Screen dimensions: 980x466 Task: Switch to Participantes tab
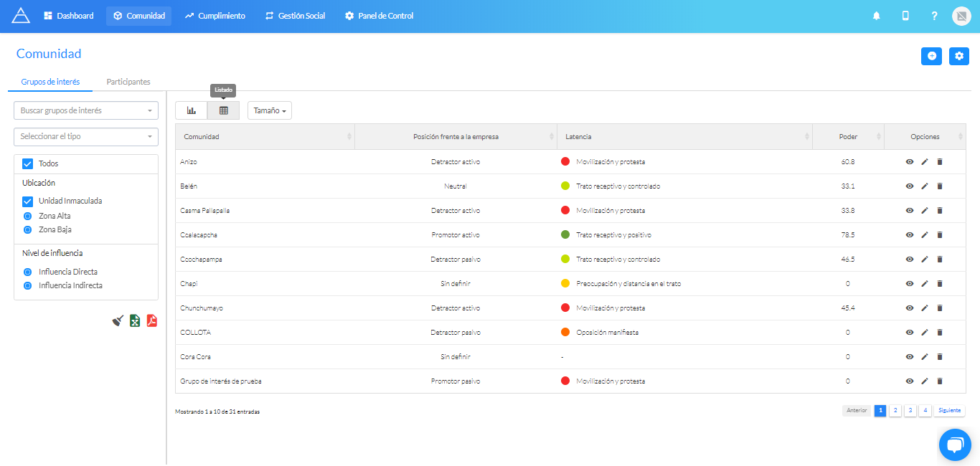(x=128, y=82)
